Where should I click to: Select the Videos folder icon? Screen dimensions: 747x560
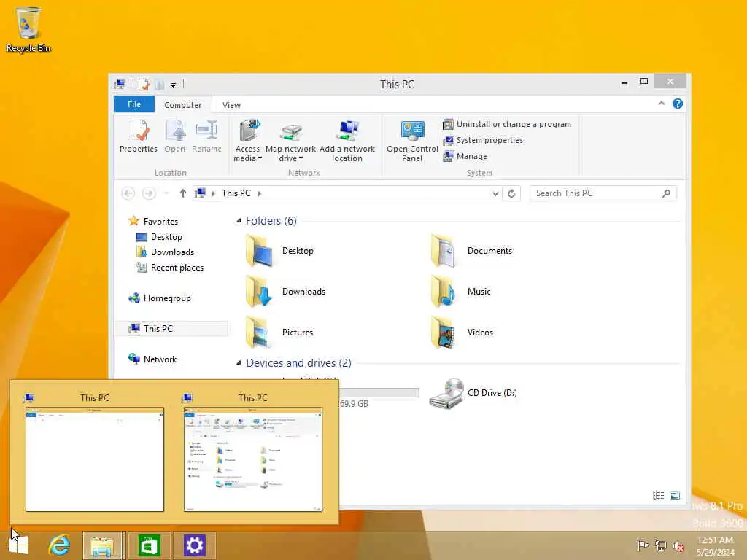[443, 332]
